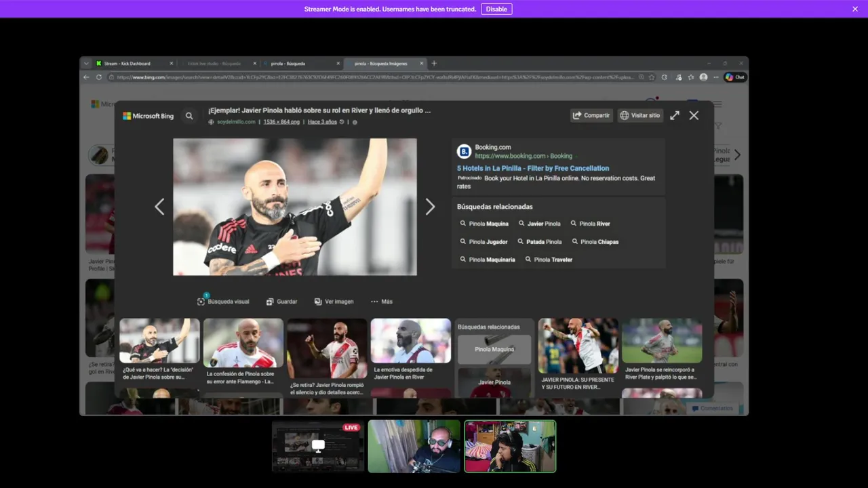The height and width of the screenshot is (488, 868).
Task: Share the image with Compartir button
Action: click(x=591, y=115)
